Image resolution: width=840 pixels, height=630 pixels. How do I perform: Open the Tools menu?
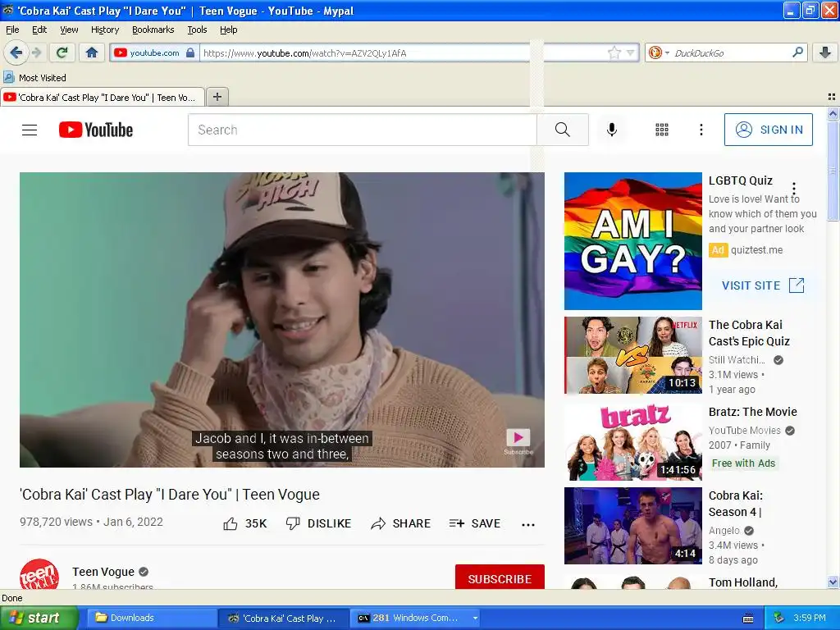click(x=197, y=30)
